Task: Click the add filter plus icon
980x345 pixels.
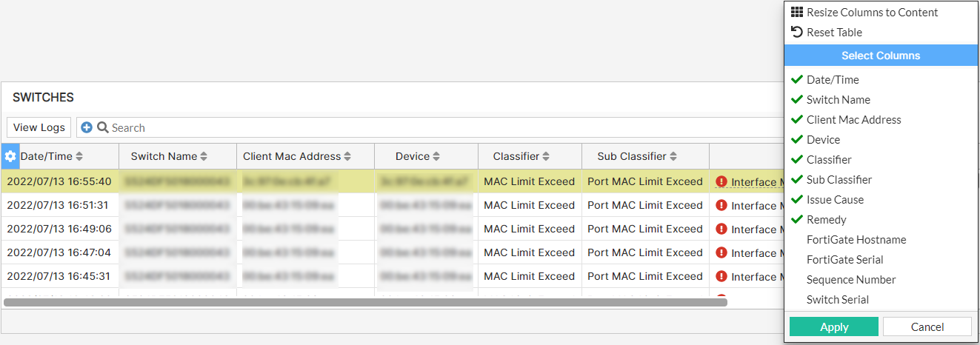Action: (87, 127)
